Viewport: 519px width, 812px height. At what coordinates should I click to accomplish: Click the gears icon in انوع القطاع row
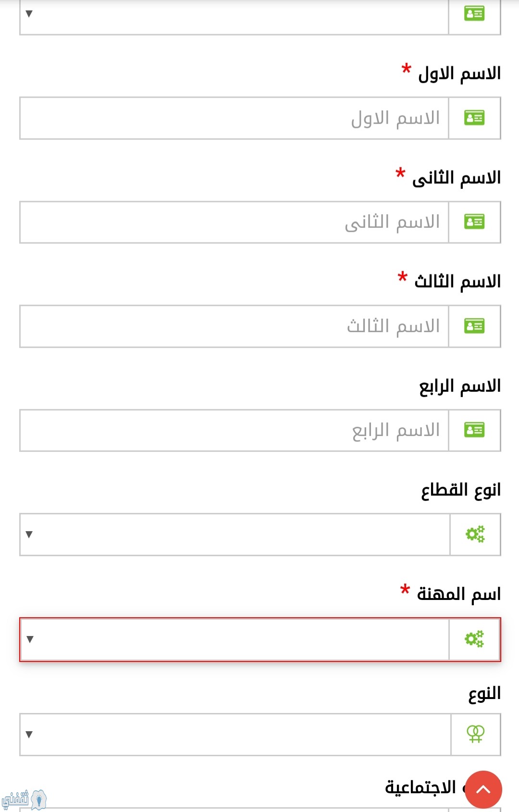[475, 534]
